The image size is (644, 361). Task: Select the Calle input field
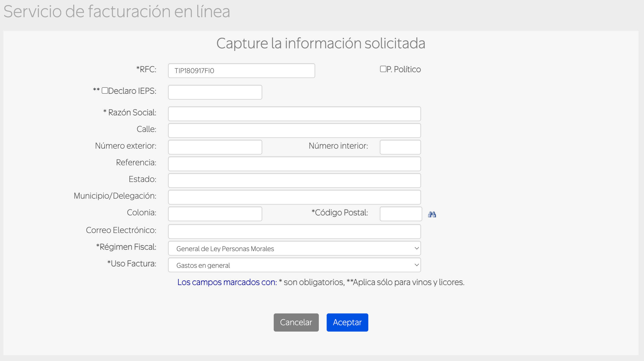(x=294, y=130)
